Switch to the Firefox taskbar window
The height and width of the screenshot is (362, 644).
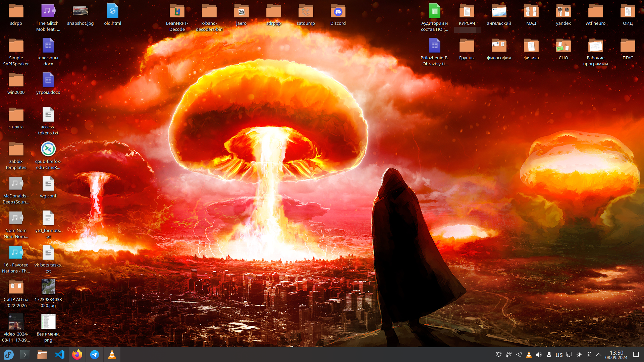point(77,355)
